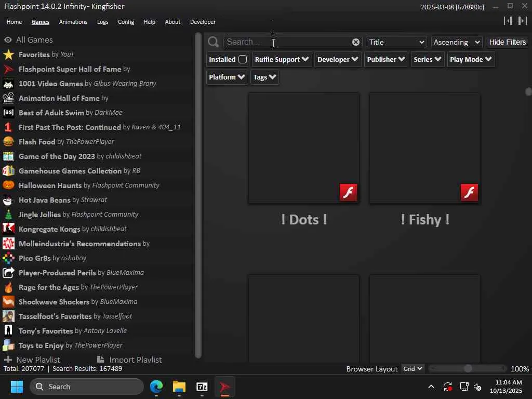
Task: Expand the Series filter dropdown
Action: point(428,59)
